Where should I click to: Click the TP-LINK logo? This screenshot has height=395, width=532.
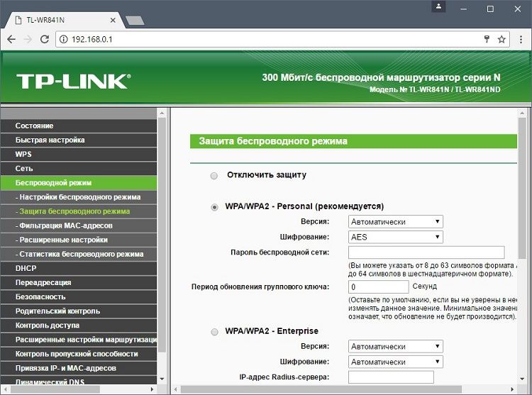click(x=72, y=81)
